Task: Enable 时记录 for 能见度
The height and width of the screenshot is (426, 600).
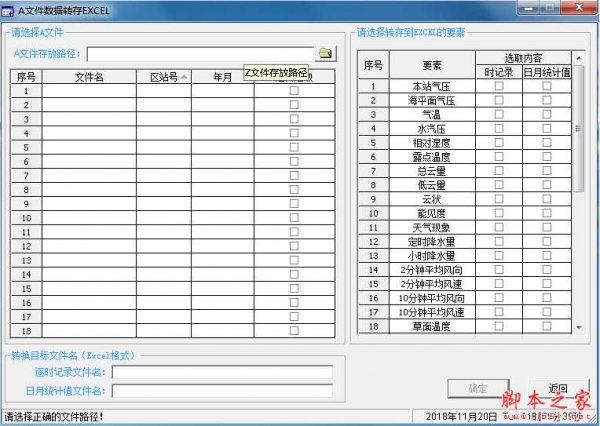Action: click(499, 213)
